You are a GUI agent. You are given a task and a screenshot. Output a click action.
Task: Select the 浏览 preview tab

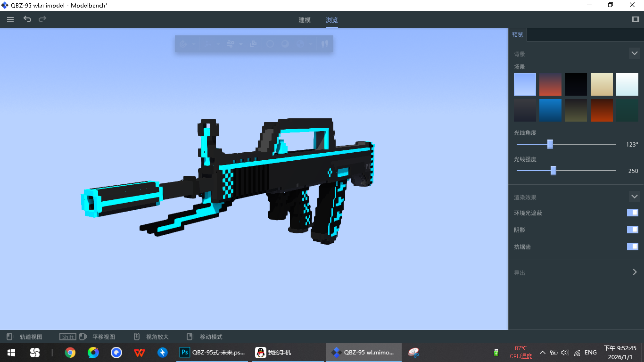pos(331,20)
